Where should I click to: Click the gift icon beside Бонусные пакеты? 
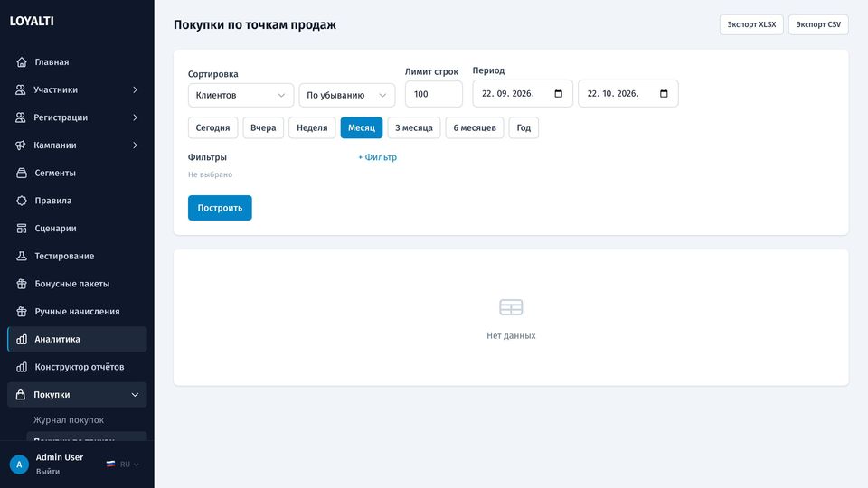click(x=22, y=283)
